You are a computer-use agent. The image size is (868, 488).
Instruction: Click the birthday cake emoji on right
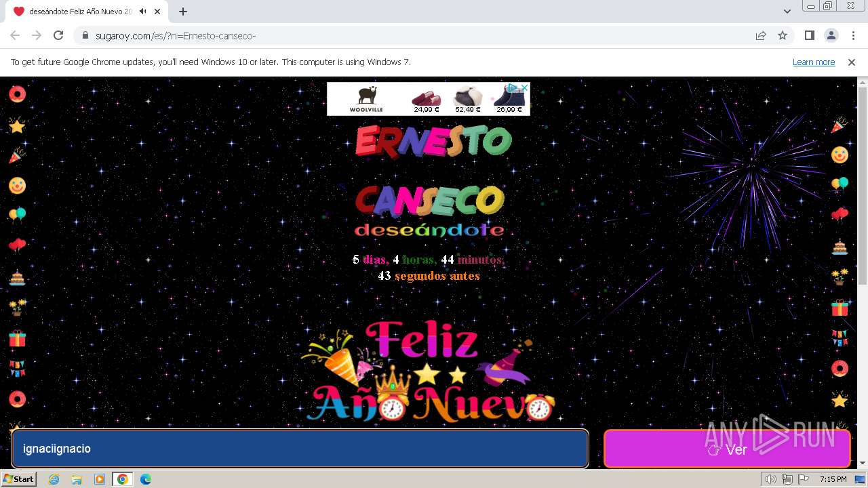click(840, 247)
